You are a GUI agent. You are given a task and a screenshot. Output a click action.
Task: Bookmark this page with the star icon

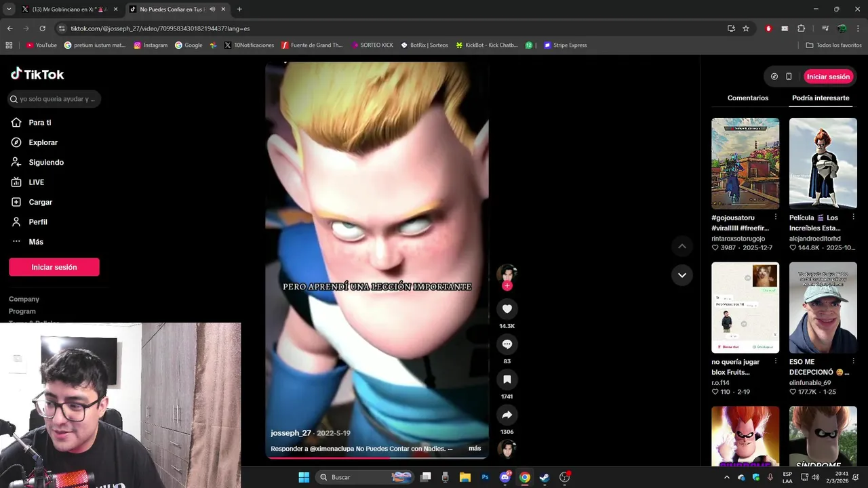pyautogui.click(x=746, y=28)
